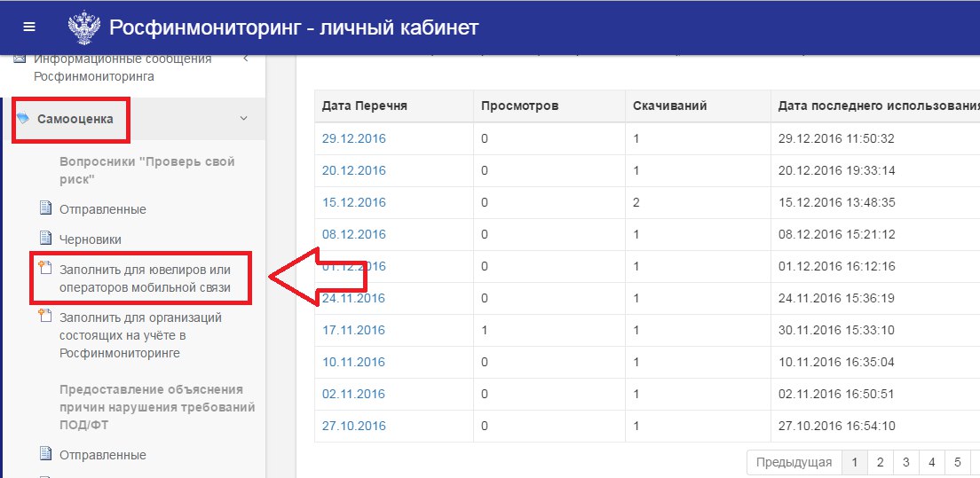
Task: Click timestamp 30.11.2016 15:33:10
Action: click(x=836, y=330)
